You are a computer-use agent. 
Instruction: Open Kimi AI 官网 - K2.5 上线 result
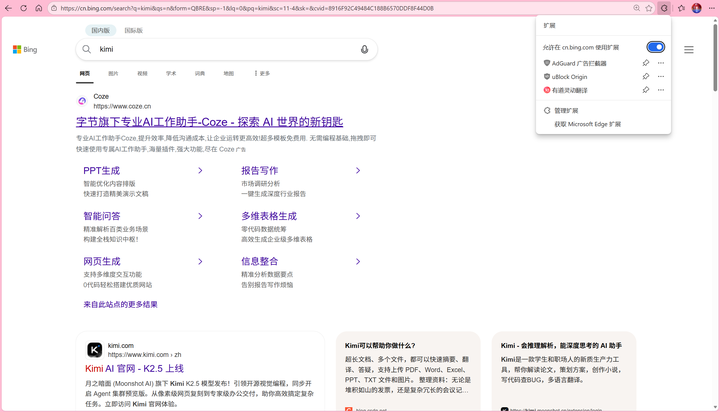[x=134, y=368]
